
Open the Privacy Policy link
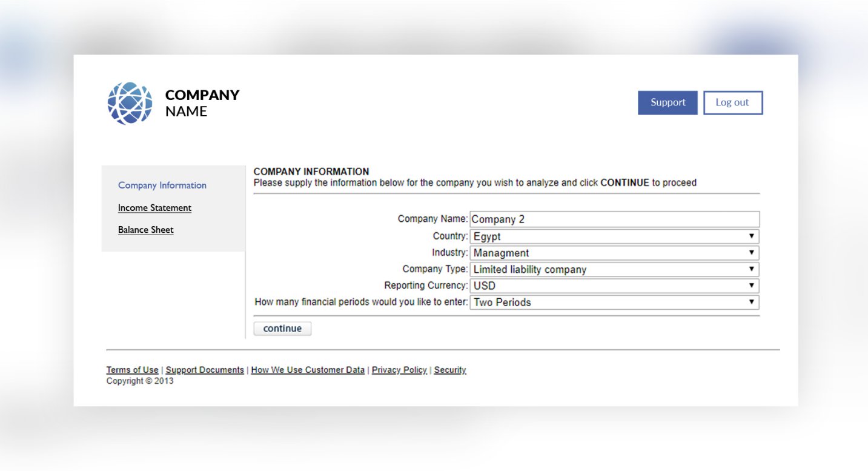(399, 370)
